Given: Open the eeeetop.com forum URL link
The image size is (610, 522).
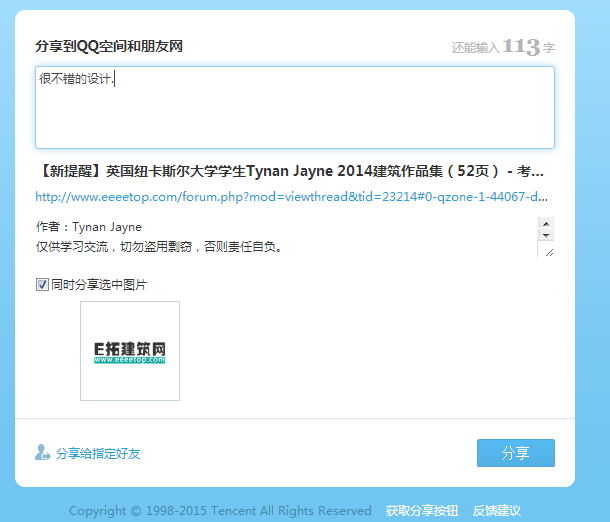Looking at the screenshot, I should [291, 197].
